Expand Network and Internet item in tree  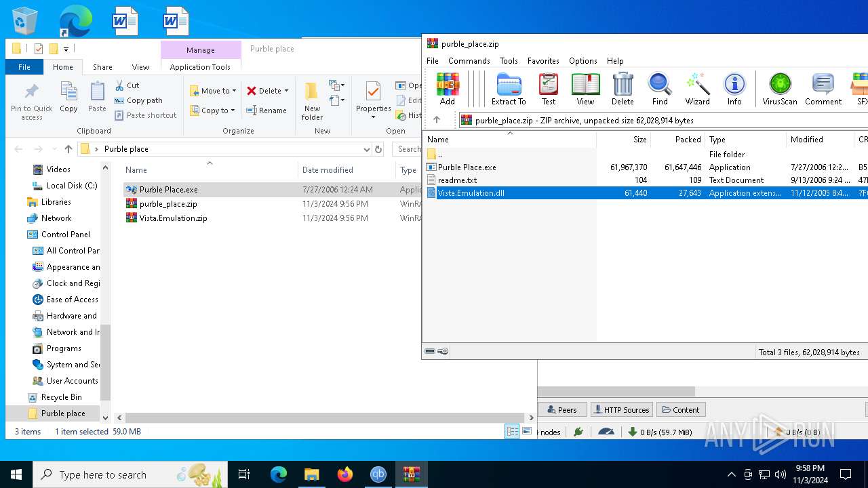point(66,332)
